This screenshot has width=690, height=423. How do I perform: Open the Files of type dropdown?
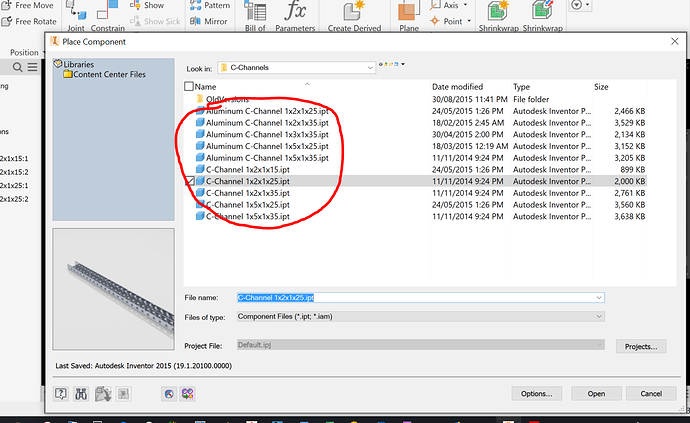point(421,316)
